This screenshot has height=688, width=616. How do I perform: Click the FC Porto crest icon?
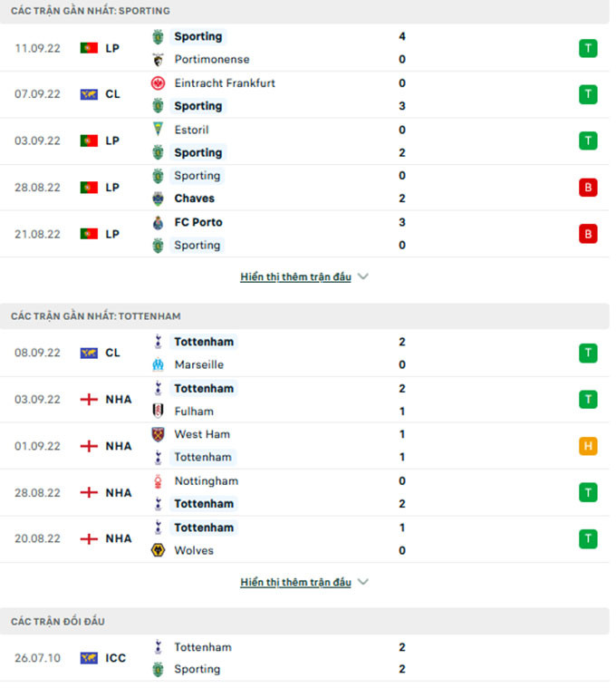tap(159, 222)
